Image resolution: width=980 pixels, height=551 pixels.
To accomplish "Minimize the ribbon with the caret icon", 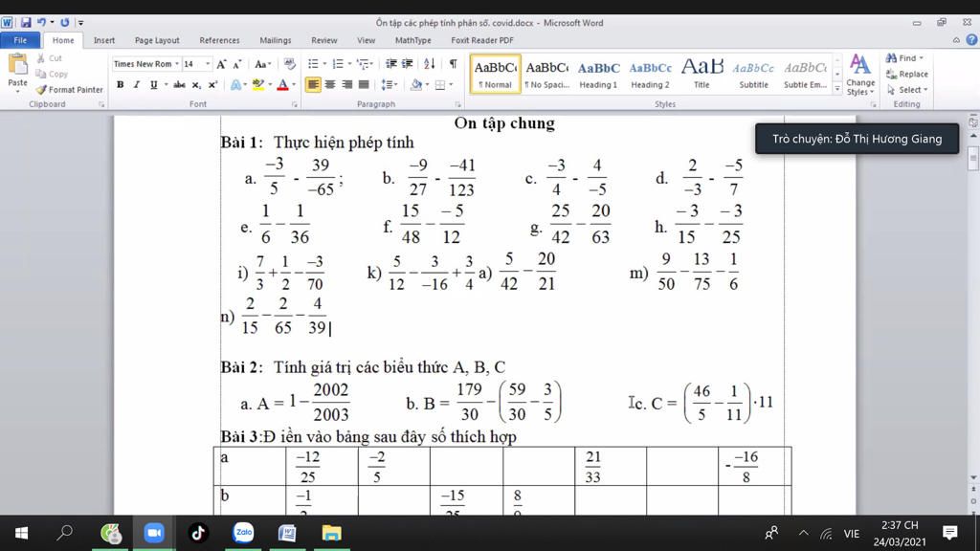I will coord(956,40).
